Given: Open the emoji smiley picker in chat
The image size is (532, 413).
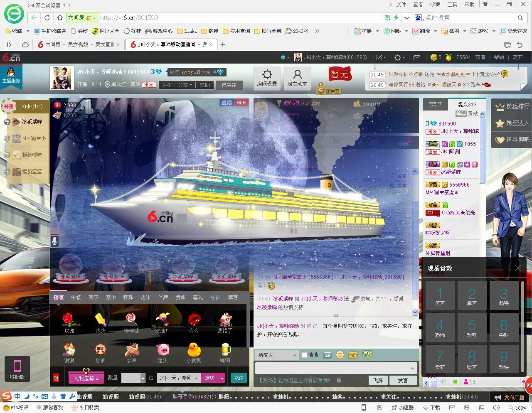Looking at the screenshot, I should click(340, 355).
